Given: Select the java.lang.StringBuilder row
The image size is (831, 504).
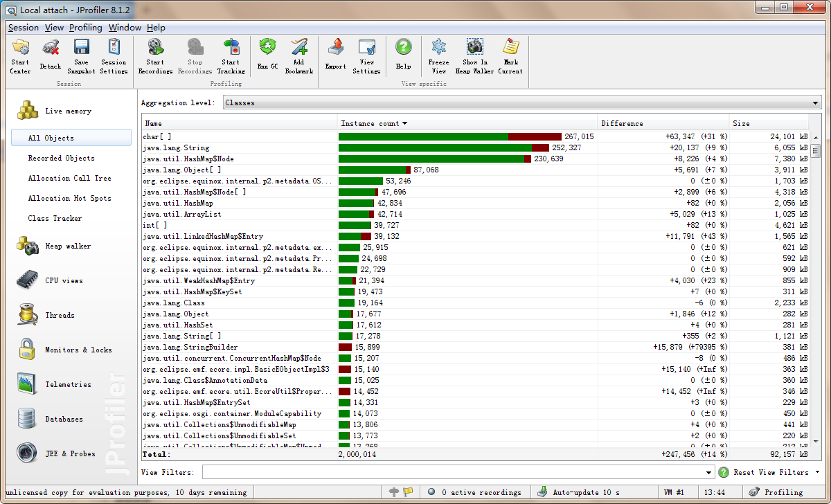Looking at the screenshot, I should [x=476, y=348].
